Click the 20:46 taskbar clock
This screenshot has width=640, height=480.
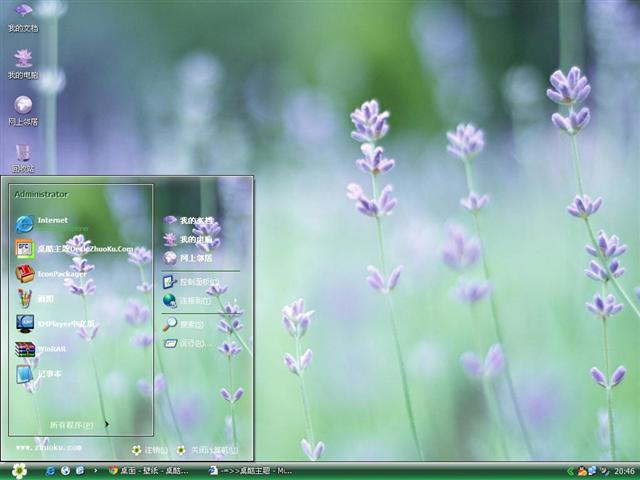[x=624, y=471]
